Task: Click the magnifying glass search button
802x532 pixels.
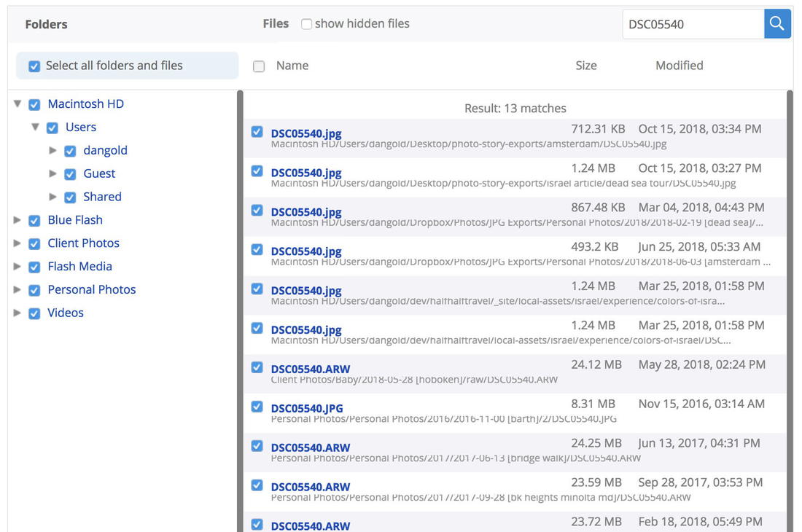Action: [x=777, y=24]
